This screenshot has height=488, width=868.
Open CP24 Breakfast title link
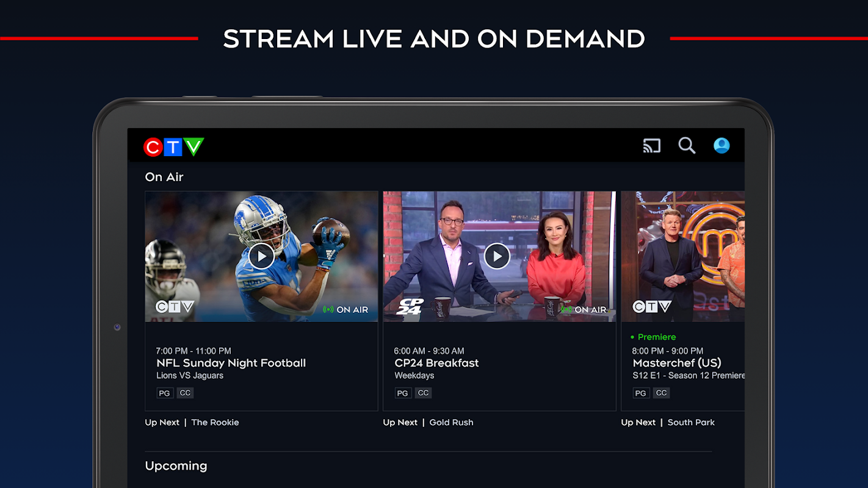[x=436, y=363]
